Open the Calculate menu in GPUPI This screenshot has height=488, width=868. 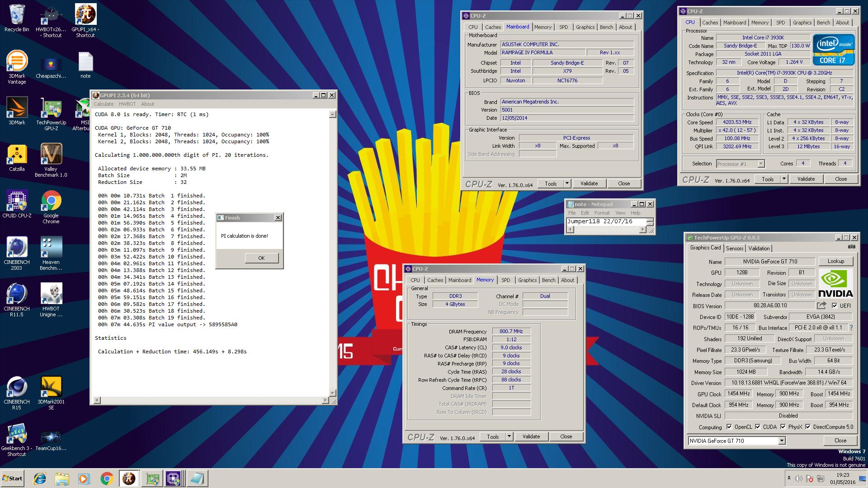tap(104, 104)
